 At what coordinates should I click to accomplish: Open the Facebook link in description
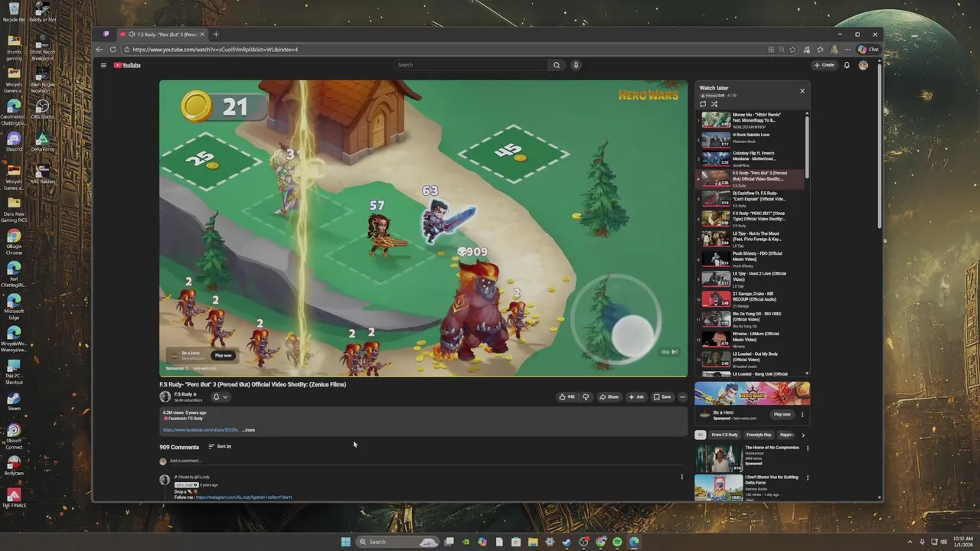[x=201, y=430]
